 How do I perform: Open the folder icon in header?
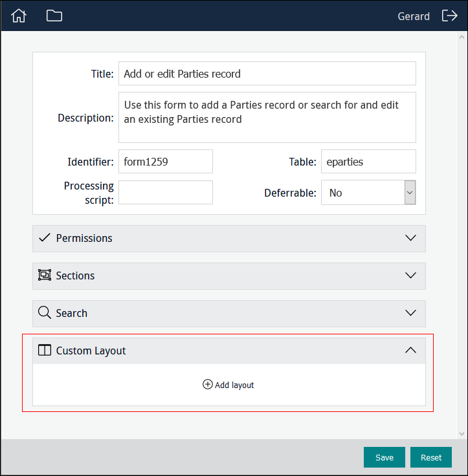[x=54, y=16]
